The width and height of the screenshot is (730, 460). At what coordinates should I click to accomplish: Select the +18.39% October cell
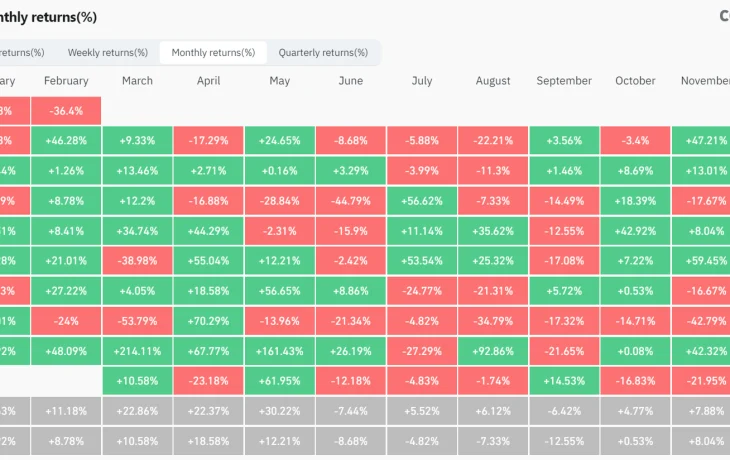pos(635,201)
